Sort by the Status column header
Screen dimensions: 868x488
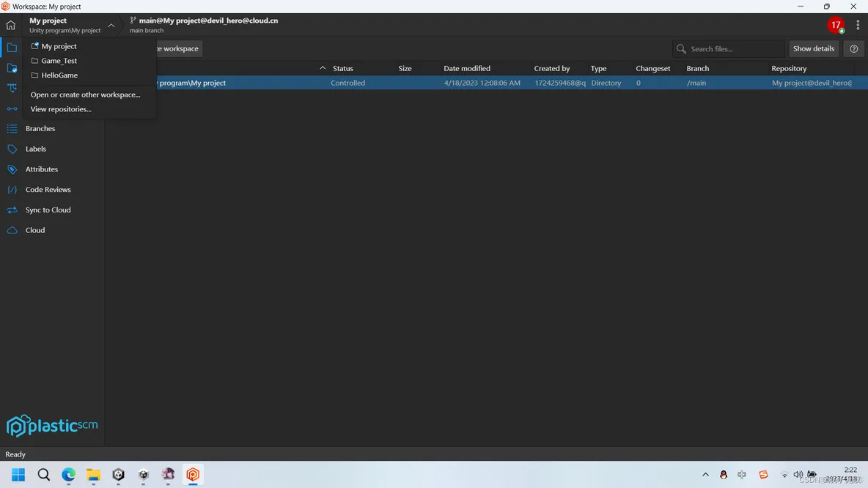[342, 69]
